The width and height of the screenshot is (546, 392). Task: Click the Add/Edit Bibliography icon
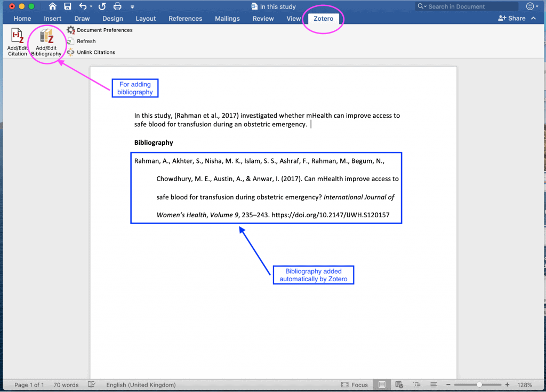(46, 37)
